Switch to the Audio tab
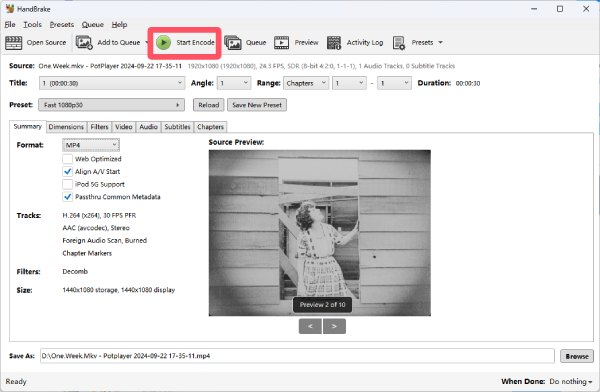600x392 pixels. pyautogui.click(x=148, y=127)
